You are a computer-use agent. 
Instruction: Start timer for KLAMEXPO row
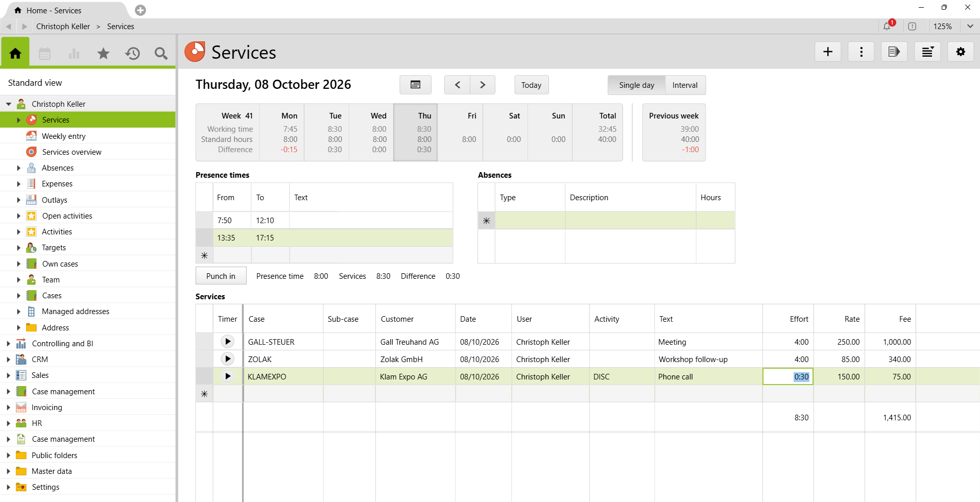pyautogui.click(x=228, y=376)
